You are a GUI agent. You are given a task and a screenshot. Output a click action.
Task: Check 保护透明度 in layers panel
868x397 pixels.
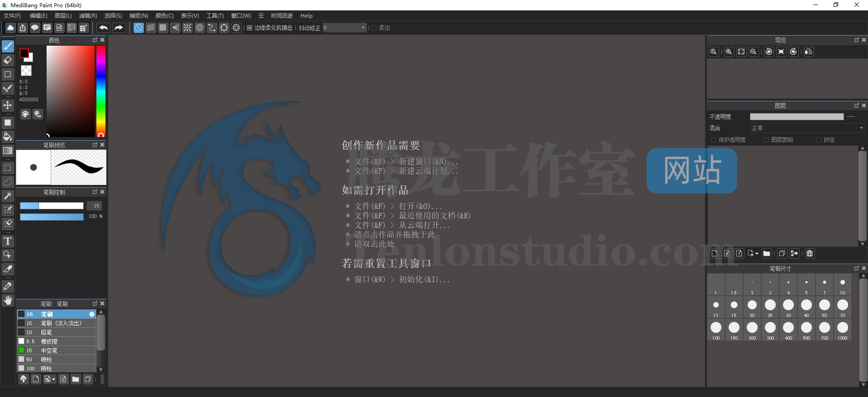click(x=714, y=140)
